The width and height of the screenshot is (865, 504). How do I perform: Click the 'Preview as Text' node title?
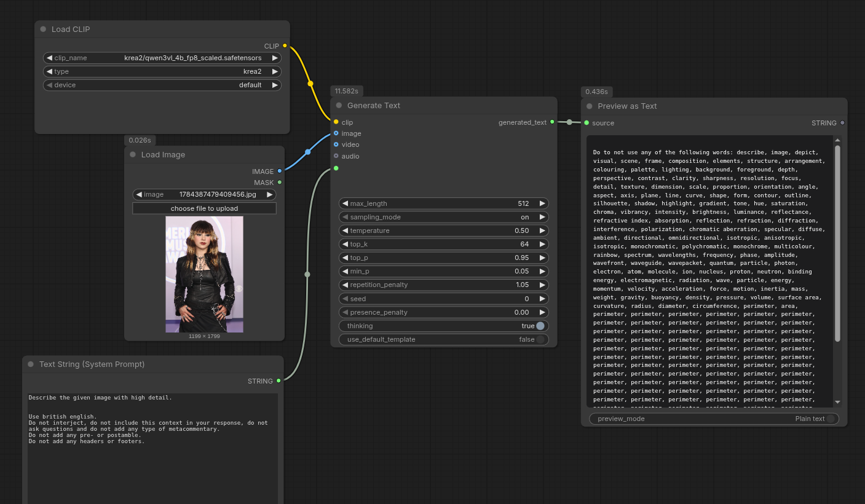click(x=627, y=106)
